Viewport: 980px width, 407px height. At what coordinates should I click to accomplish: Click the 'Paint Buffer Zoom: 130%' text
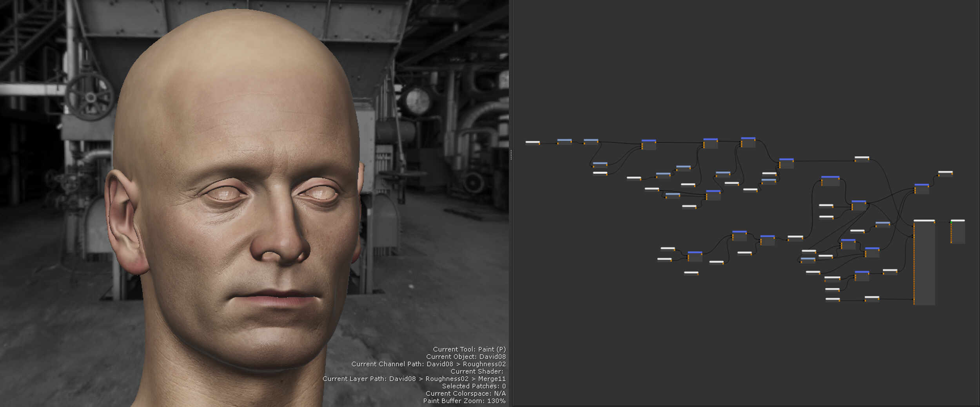(x=464, y=401)
